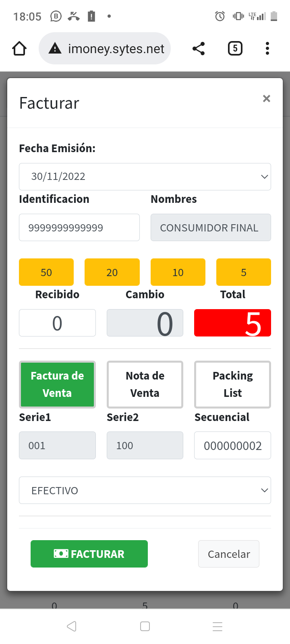Select Nota de Venta document type
290x644 pixels.
(145, 384)
